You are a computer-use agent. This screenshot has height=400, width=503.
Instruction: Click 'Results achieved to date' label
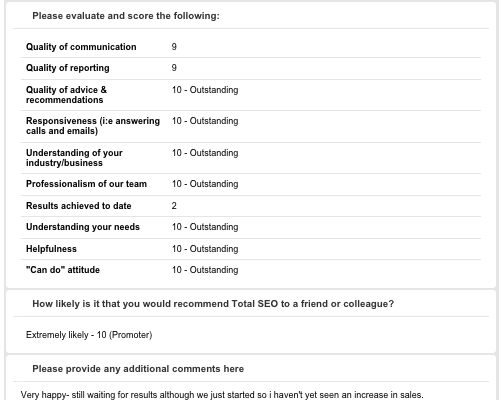tap(79, 206)
